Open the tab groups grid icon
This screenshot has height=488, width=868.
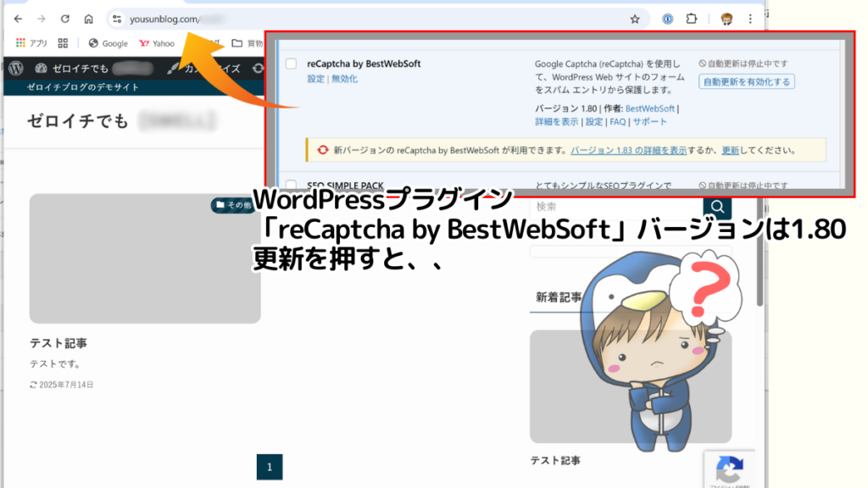63,43
